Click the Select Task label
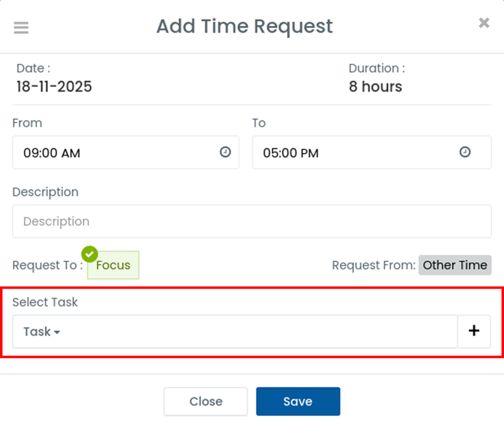Screen dimensions: 504x425 click(x=45, y=302)
